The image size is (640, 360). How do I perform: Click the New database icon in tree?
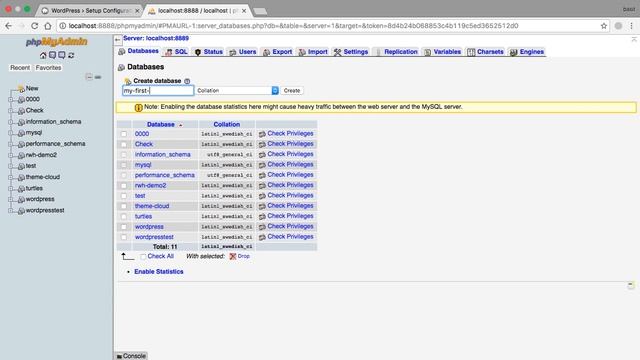tap(21, 89)
